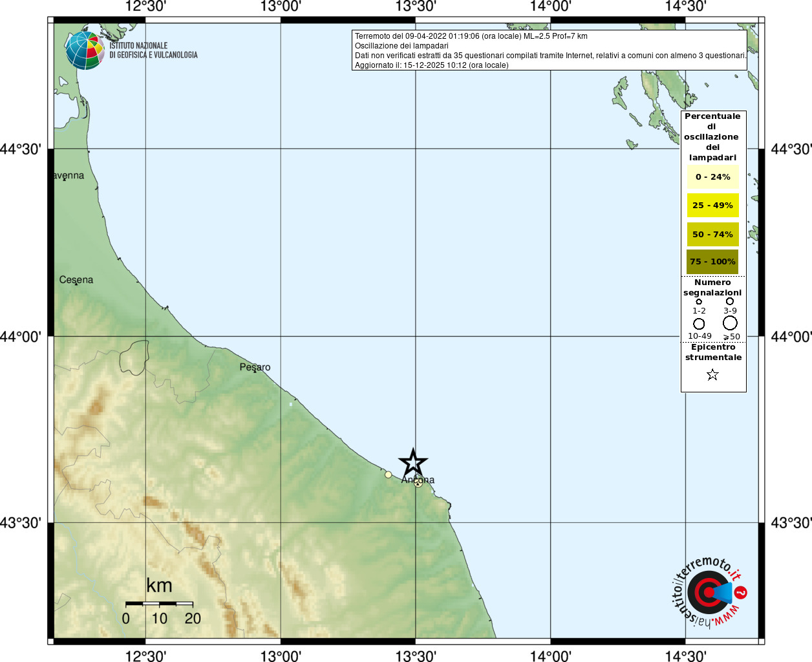
Task: Click the 10-49 reports circle in legend
Action: point(699,323)
